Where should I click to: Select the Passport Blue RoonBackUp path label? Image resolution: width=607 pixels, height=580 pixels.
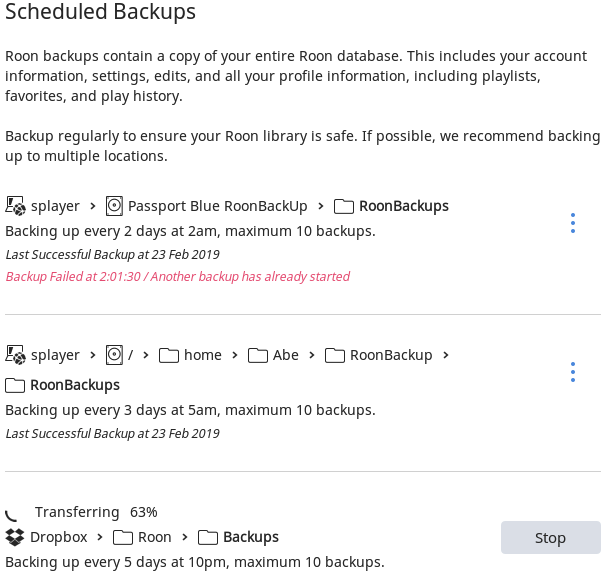[x=218, y=206]
